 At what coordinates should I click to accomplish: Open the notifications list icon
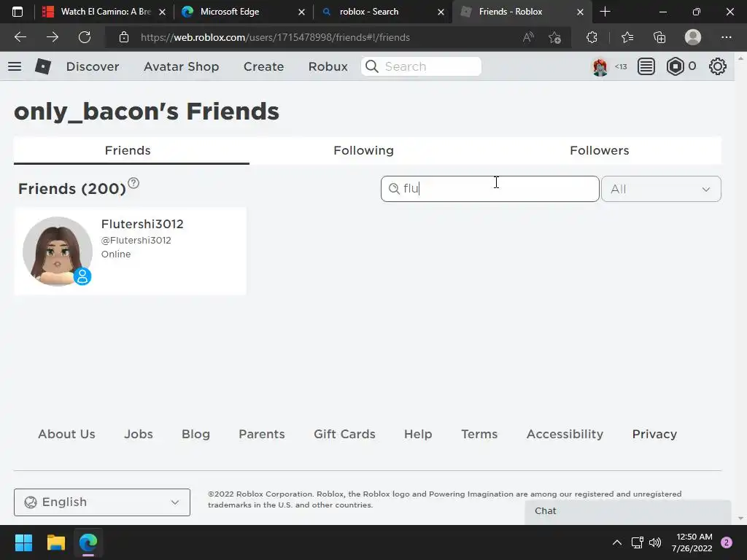(x=646, y=66)
